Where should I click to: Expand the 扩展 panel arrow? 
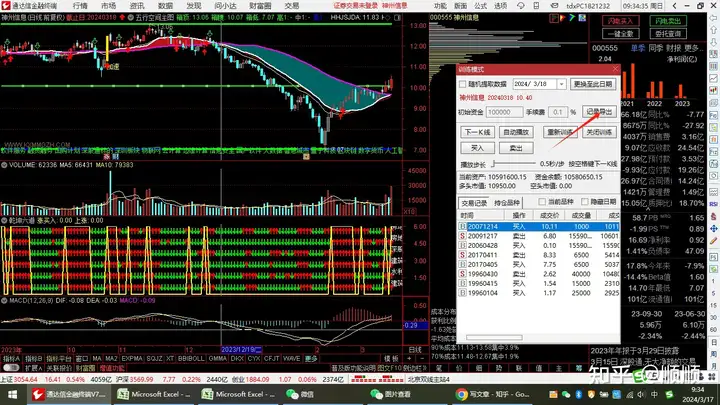(41, 368)
